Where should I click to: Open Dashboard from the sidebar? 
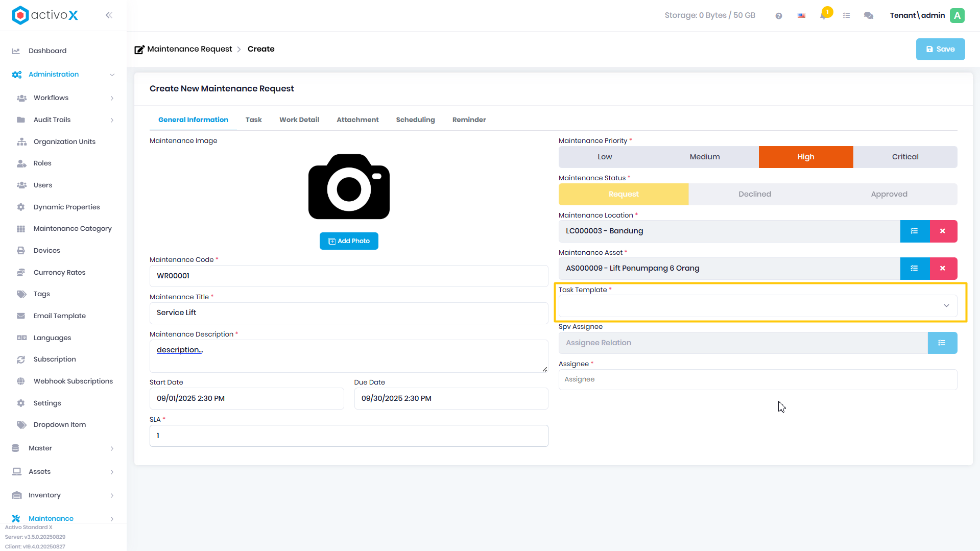[47, 51]
